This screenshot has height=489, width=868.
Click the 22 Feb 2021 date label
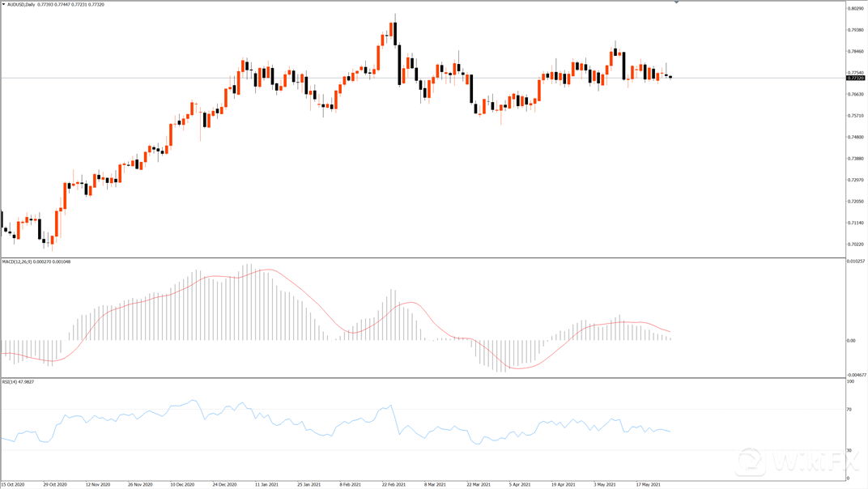click(x=394, y=484)
